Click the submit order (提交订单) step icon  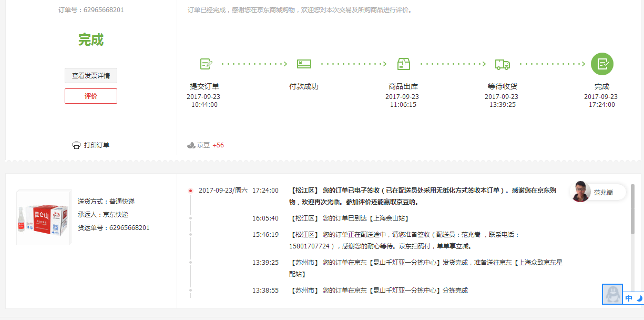click(x=206, y=64)
